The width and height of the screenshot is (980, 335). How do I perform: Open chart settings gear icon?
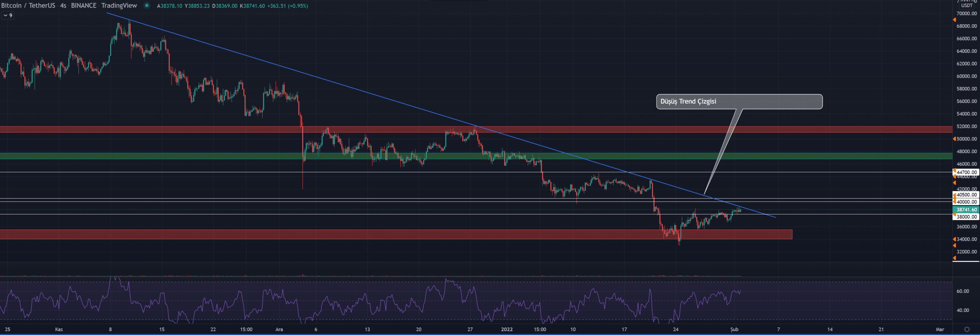tap(967, 329)
